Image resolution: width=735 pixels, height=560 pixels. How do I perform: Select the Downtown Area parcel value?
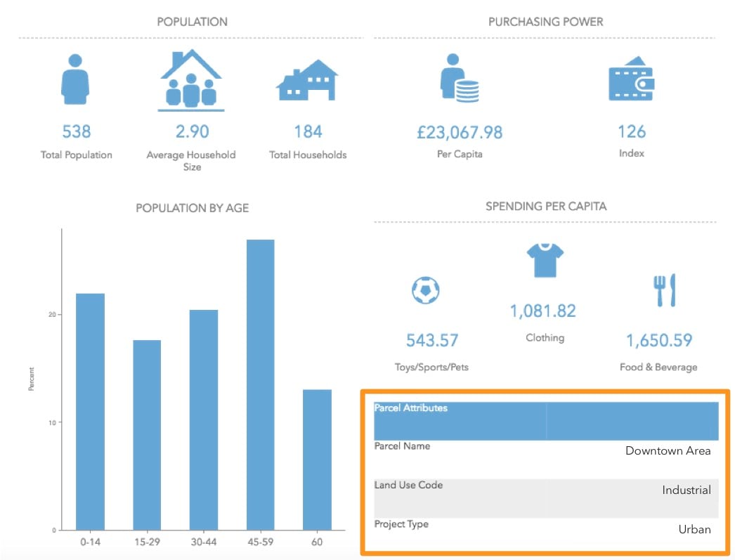668,451
